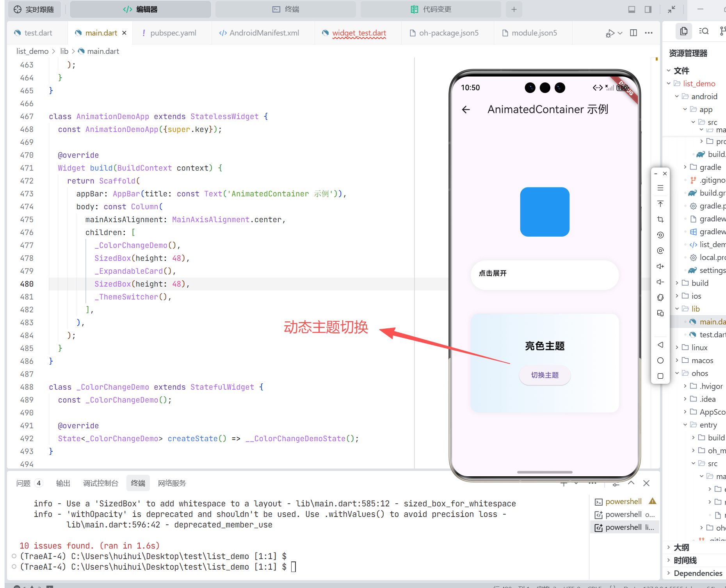Open the editor More actions ellipsis
Image resolution: width=726 pixels, height=588 pixels.
[649, 33]
